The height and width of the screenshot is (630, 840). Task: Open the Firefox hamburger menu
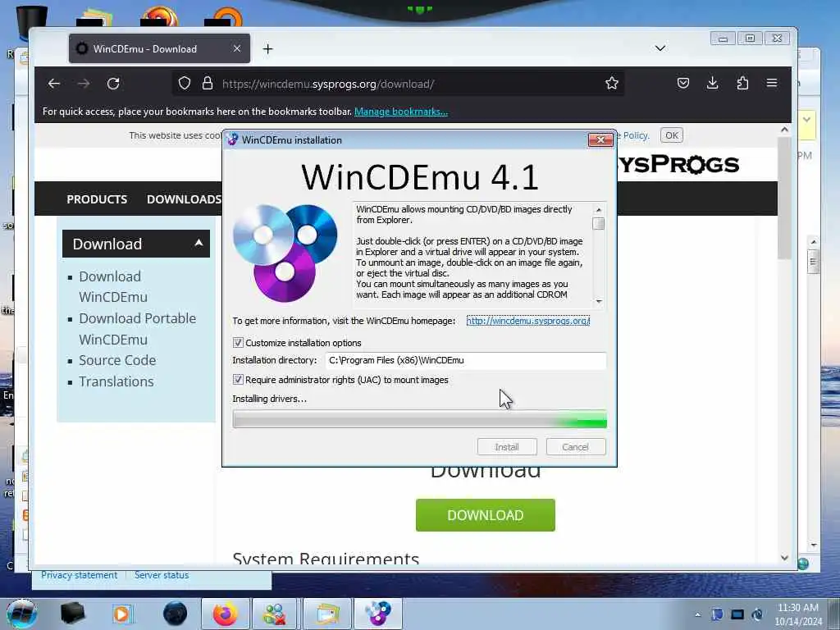pos(771,83)
